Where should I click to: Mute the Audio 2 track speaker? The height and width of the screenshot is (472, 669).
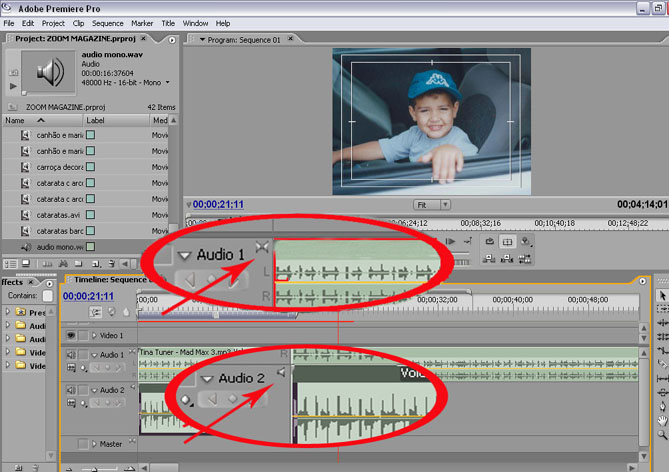point(71,390)
